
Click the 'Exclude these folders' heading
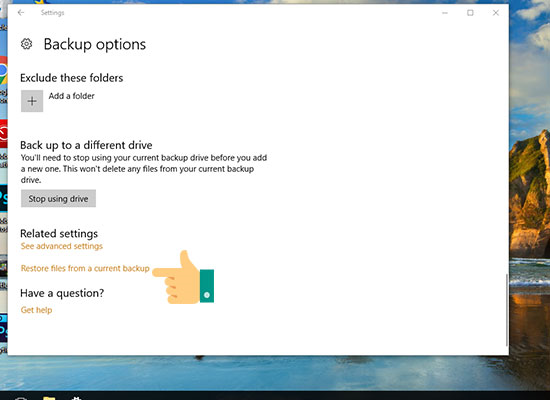click(72, 78)
